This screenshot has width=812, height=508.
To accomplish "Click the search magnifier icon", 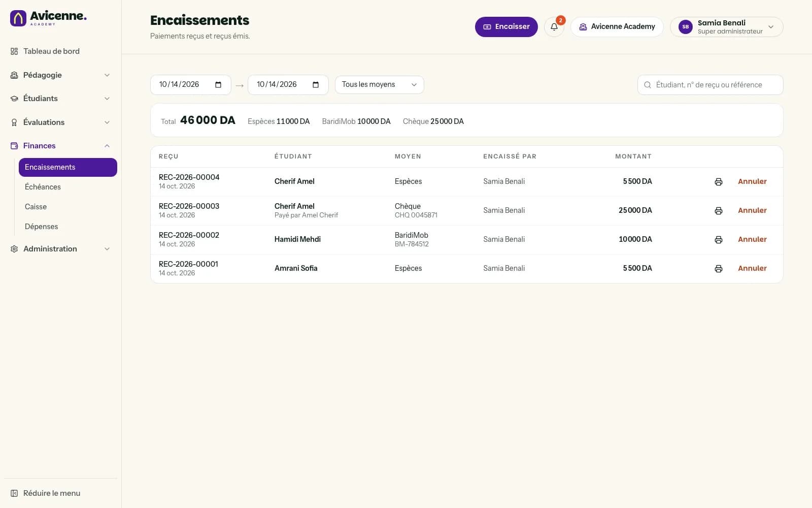I will pyautogui.click(x=648, y=85).
